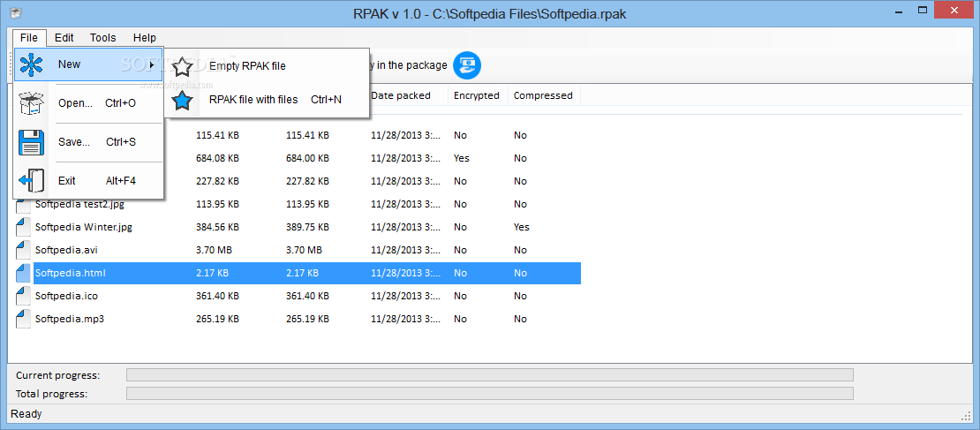Screen dimensions: 980x430
Task: Select the Softpedia.ico file name
Action: (66, 296)
